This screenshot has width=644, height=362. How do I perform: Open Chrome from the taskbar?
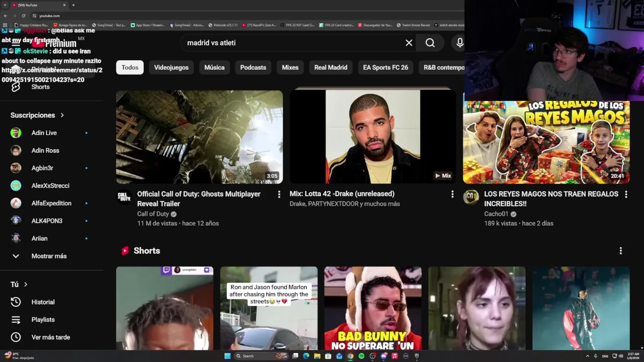[350, 356]
